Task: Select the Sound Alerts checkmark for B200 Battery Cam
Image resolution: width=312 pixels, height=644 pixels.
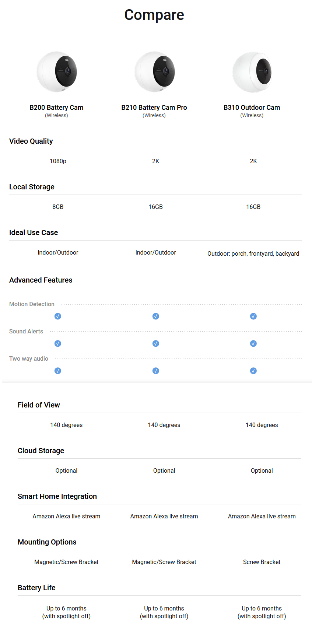Action: [x=58, y=343]
